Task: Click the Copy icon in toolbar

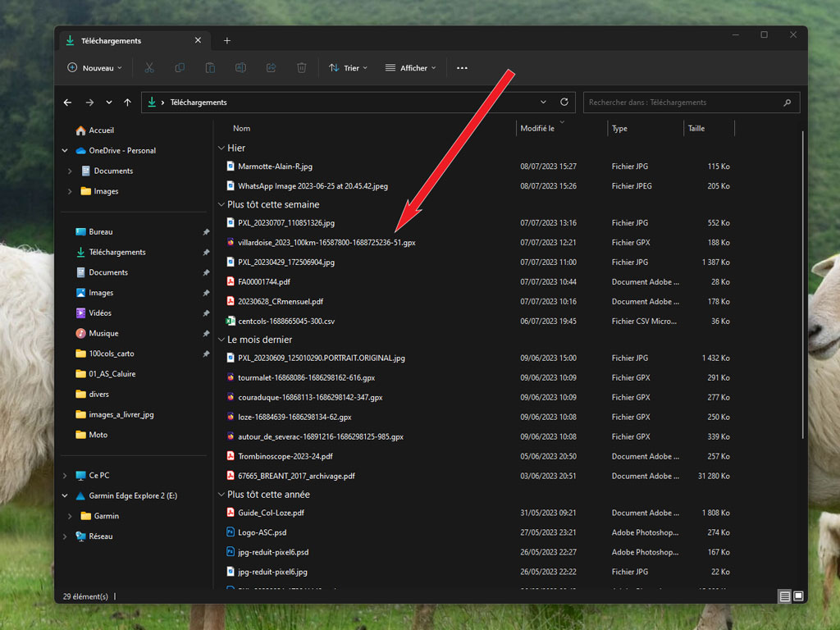Action: pos(180,68)
